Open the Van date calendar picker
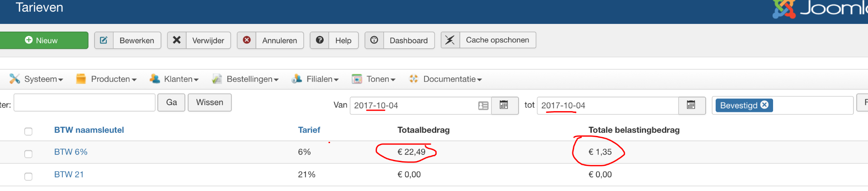This screenshot has width=868, height=191. pos(504,105)
